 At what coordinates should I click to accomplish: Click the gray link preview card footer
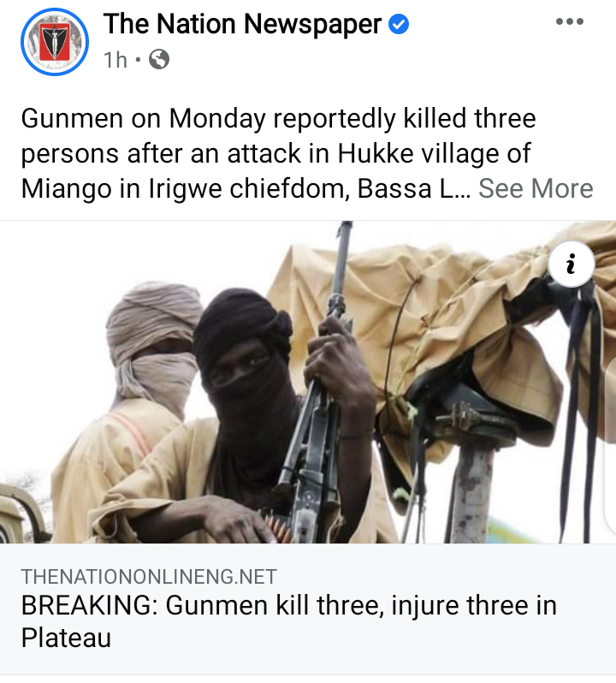click(x=308, y=609)
